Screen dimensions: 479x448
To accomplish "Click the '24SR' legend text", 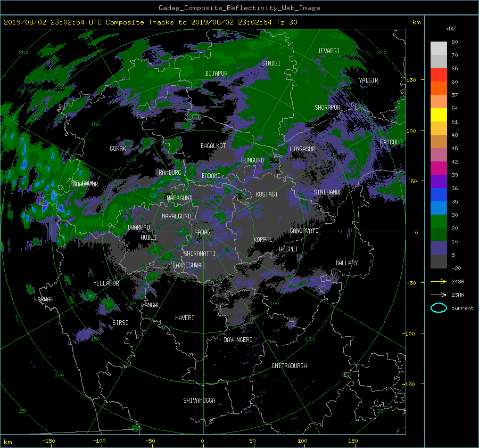I will tap(458, 282).
